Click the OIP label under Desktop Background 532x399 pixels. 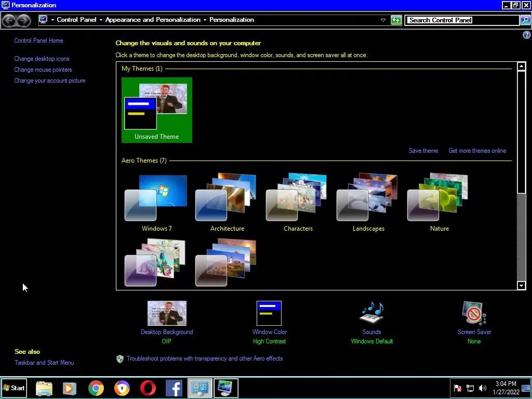pyautogui.click(x=167, y=341)
